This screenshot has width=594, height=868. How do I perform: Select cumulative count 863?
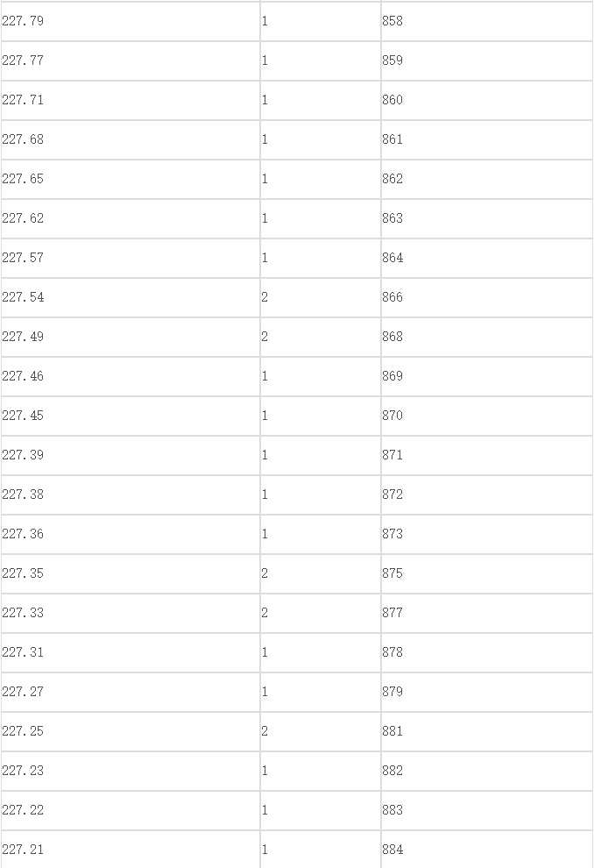click(486, 218)
